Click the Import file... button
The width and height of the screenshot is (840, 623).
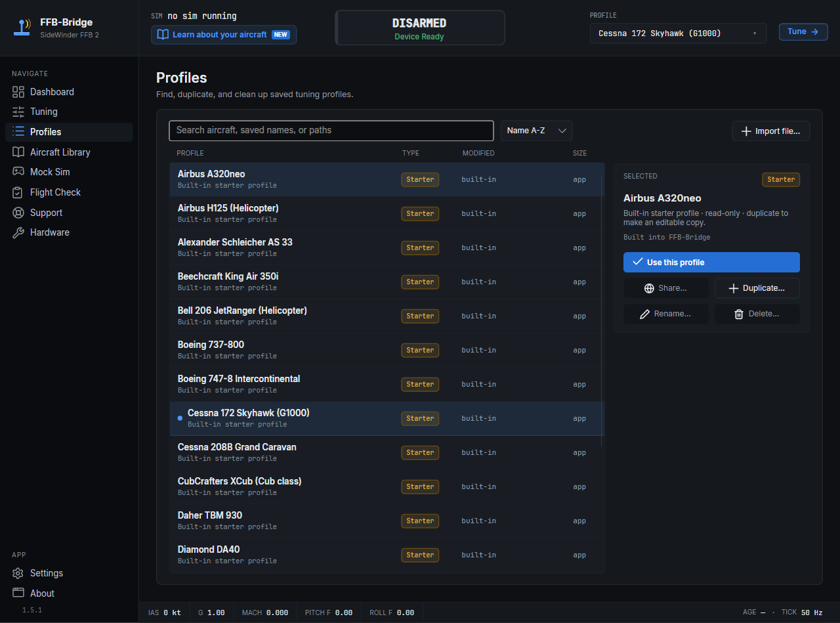[770, 131]
